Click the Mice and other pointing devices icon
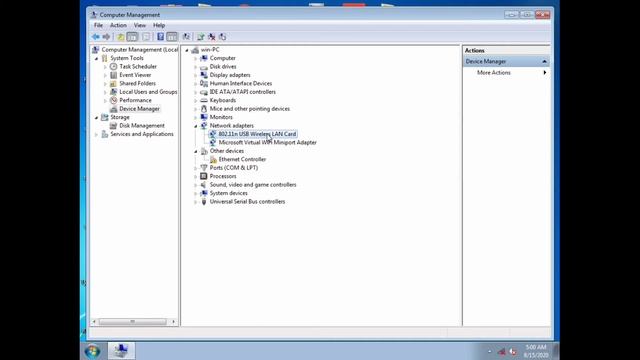Image resolution: width=640 pixels, height=360 pixels. (x=204, y=109)
